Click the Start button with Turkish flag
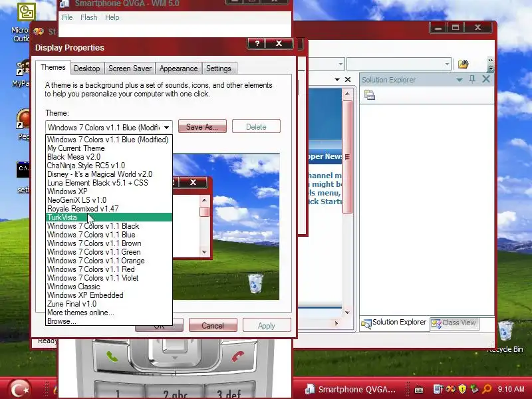 pyautogui.click(x=19, y=388)
